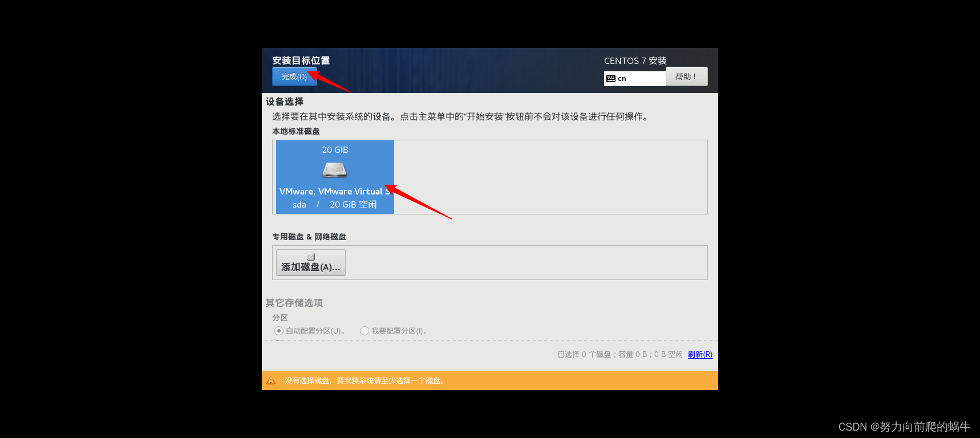The height and width of the screenshot is (438, 980).
Task: Click the 20 GiB 空闲 free space text
Action: [353, 204]
